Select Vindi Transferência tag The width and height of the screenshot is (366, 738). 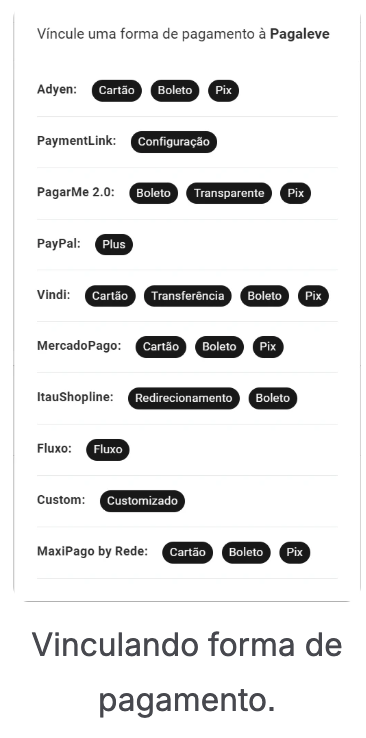(x=188, y=296)
